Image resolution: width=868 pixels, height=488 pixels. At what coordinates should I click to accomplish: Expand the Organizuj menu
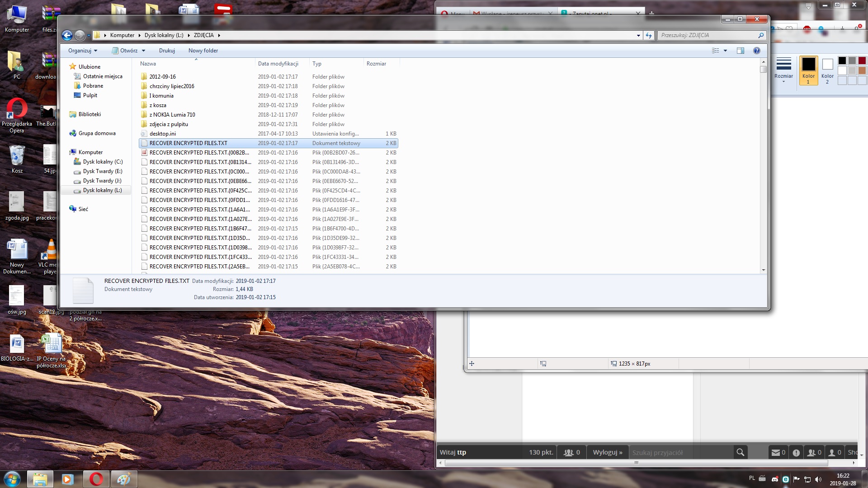[83, 51]
